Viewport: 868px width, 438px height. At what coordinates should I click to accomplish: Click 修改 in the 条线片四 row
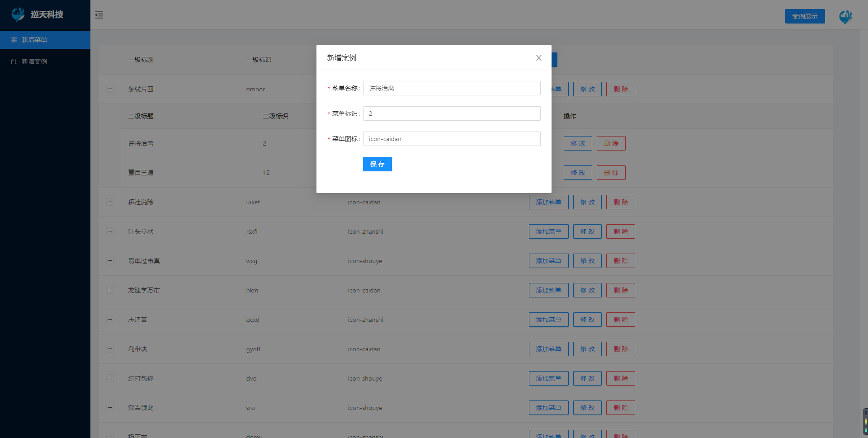click(x=587, y=89)
